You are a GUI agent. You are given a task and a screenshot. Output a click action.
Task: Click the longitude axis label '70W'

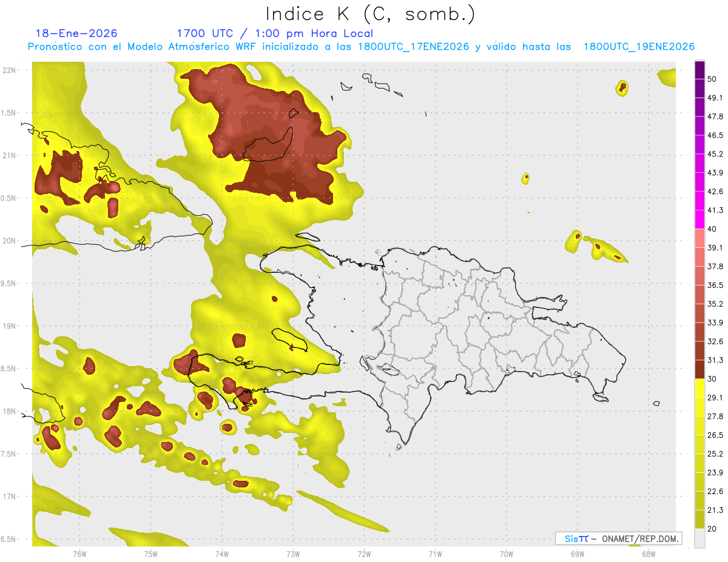507,554
